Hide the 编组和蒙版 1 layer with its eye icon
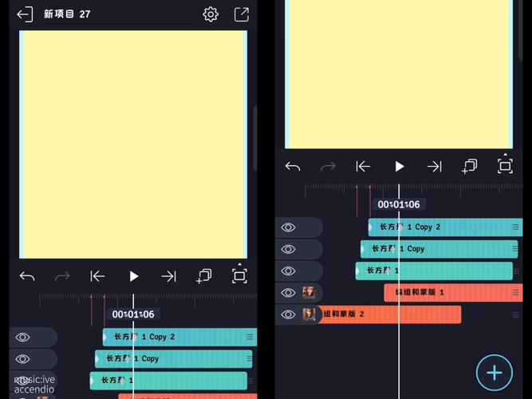This screenshot has width=532, height=399. pyautogui.click(x=288, y=292)
